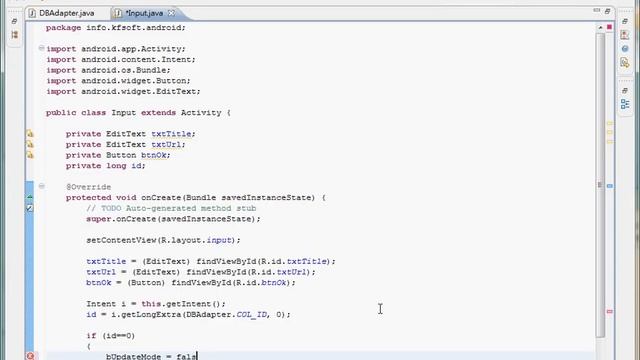The width and height of the screenshot is (640, 360).
Task: Click warning marker beside the txtTitle declaration
Action: tap(30, 134)
